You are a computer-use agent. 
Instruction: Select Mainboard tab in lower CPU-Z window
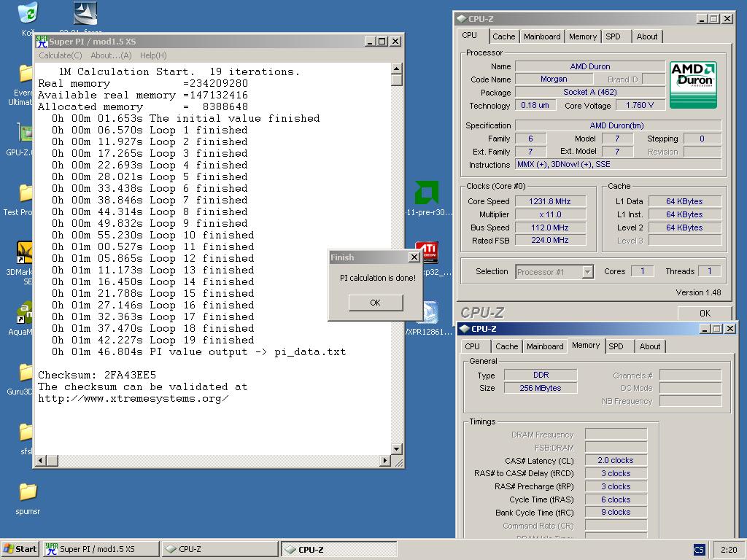(545, 346)
